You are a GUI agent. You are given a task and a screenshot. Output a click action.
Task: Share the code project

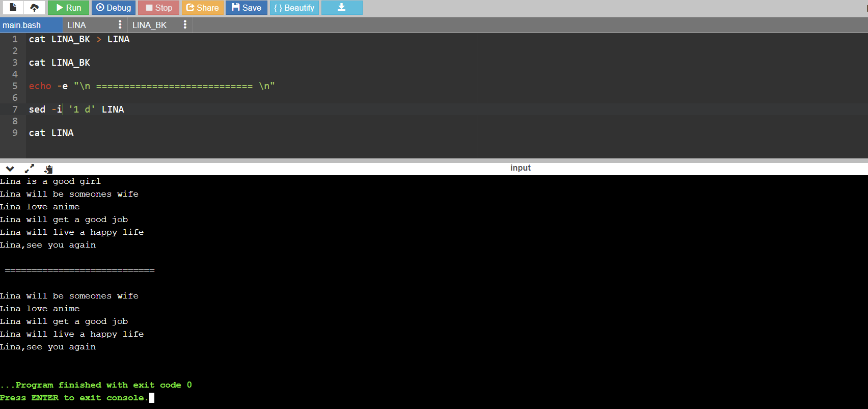(202, 8)
